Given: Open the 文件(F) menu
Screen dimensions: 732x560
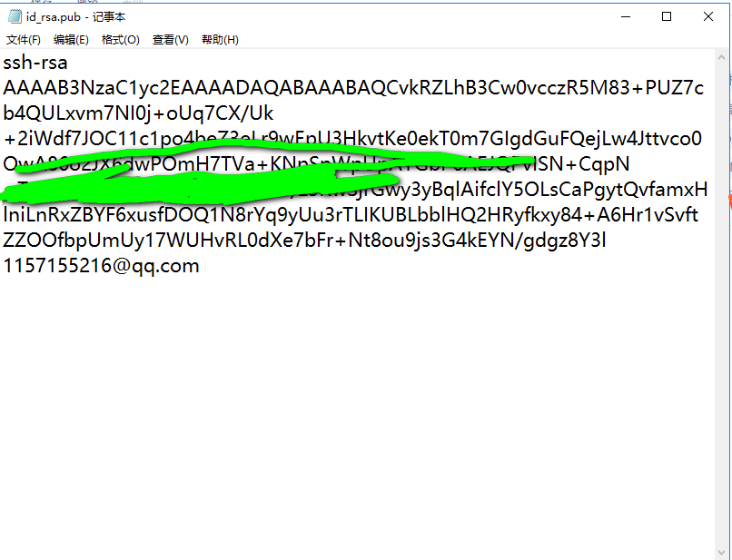Looking at the screenshot, I should (x=24, y=40).
